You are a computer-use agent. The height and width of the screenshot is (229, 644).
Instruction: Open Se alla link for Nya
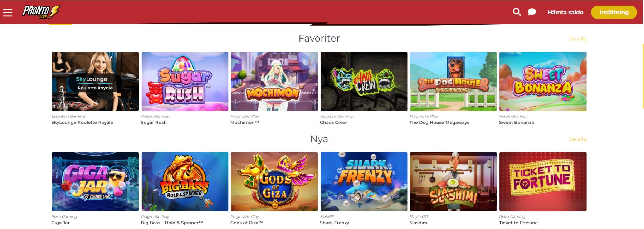point(578,139)
